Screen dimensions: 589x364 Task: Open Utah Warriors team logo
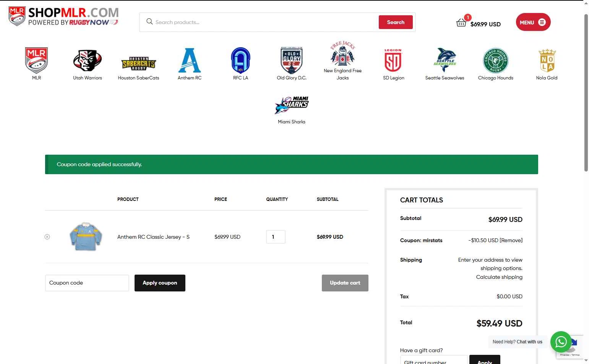click(88, 60)
